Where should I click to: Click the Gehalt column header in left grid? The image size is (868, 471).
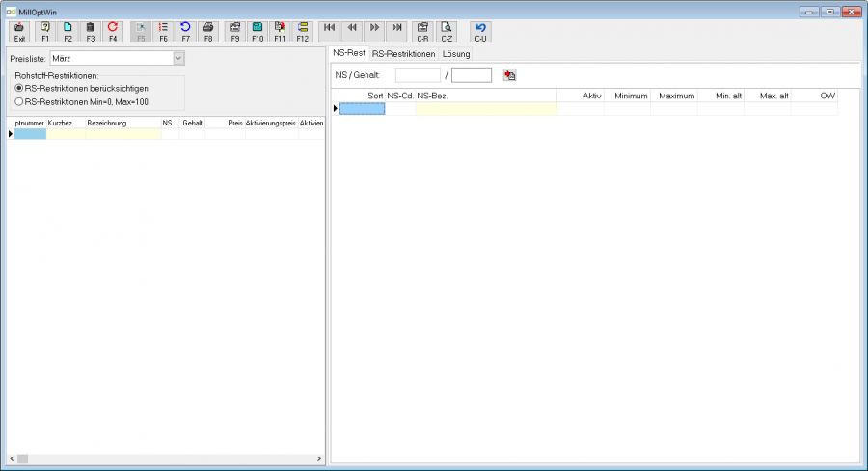(x=192, y=123)
